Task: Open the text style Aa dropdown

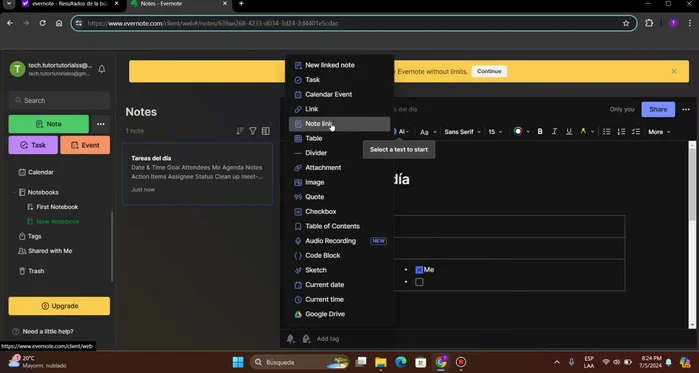Action: (x=428, y=132)
